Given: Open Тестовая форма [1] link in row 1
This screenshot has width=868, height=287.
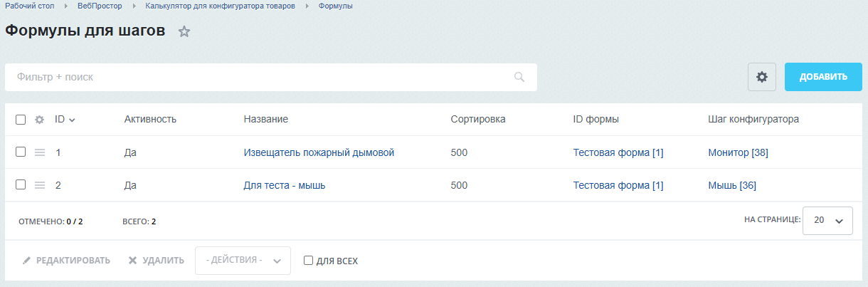Looking at the screenshot, I should [x=618, y=152].
